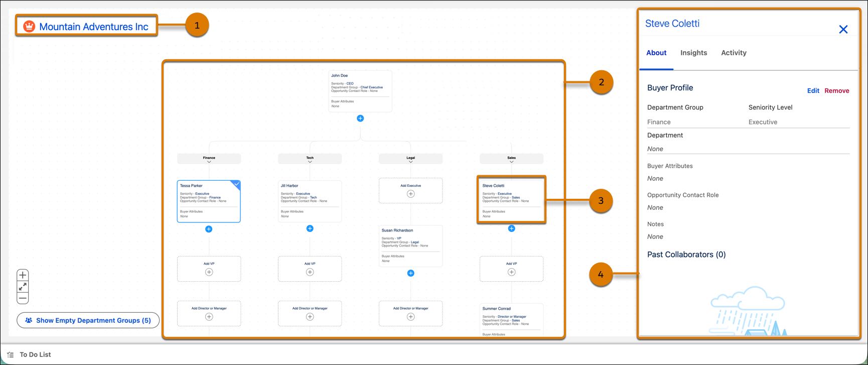Screen dimensions: 868x365
Task: Click the zoom in plus button
Action: coord(23,275)
